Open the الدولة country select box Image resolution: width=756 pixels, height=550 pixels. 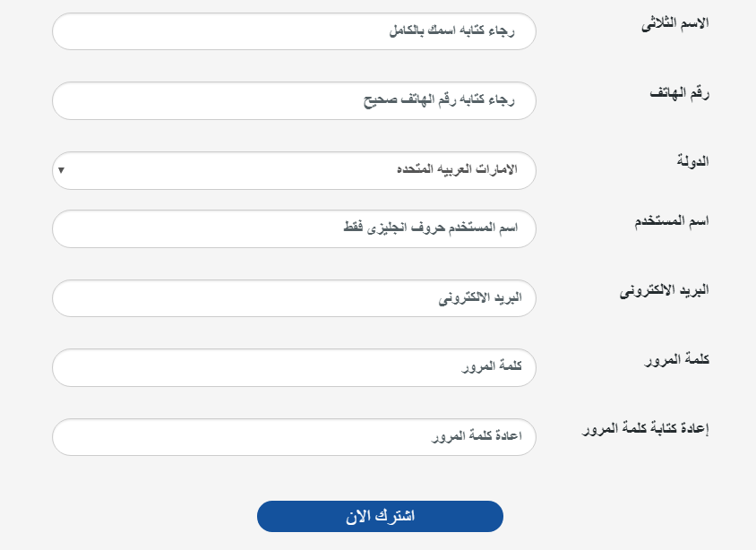(294, 170)
